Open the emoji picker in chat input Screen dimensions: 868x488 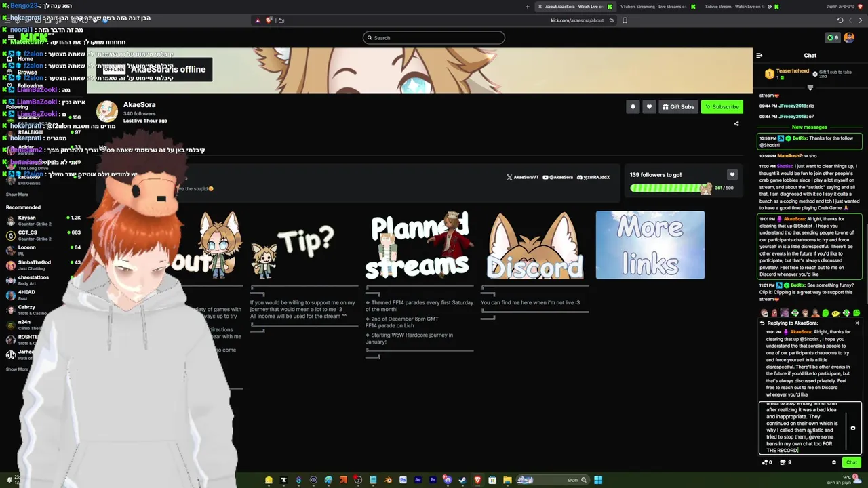click(x=853, y=428)
